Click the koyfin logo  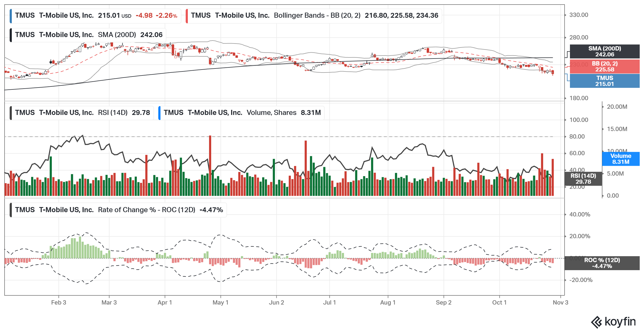(613, 322)
